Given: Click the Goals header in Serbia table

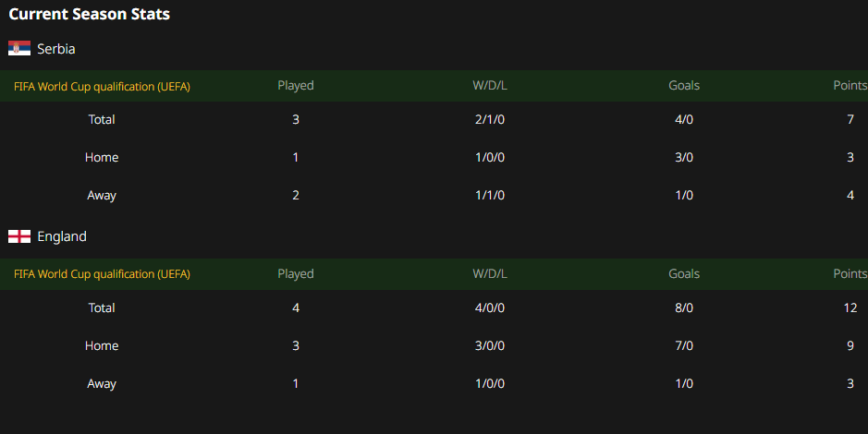Looking at the screenshot, I should tap(684, 86).
